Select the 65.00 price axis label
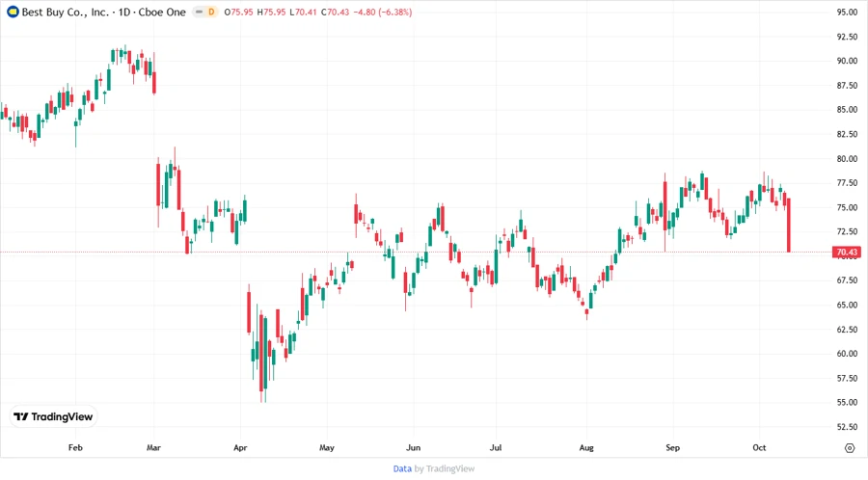The image size is (868, 480). (847, 305)
